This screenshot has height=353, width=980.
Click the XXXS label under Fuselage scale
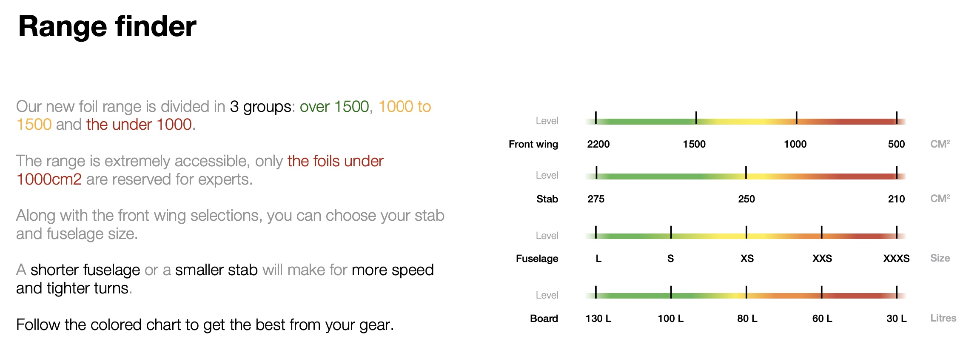coord(896,259)
